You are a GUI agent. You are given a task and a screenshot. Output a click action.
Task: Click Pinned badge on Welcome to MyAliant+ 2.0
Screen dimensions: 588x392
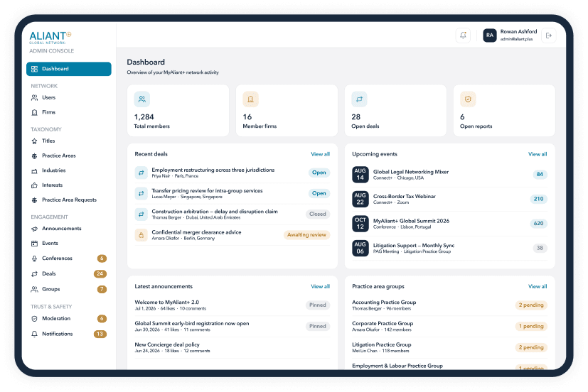pyautogui.click(x=318, y=305)
